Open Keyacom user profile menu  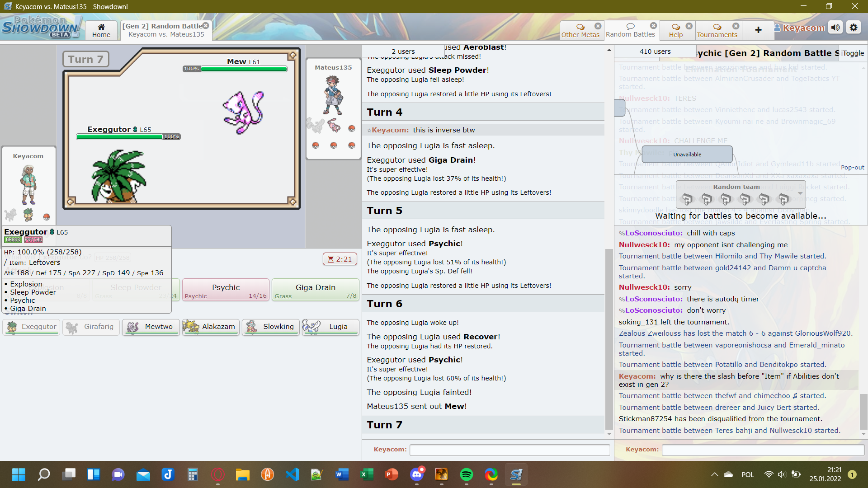pos(799,28)
